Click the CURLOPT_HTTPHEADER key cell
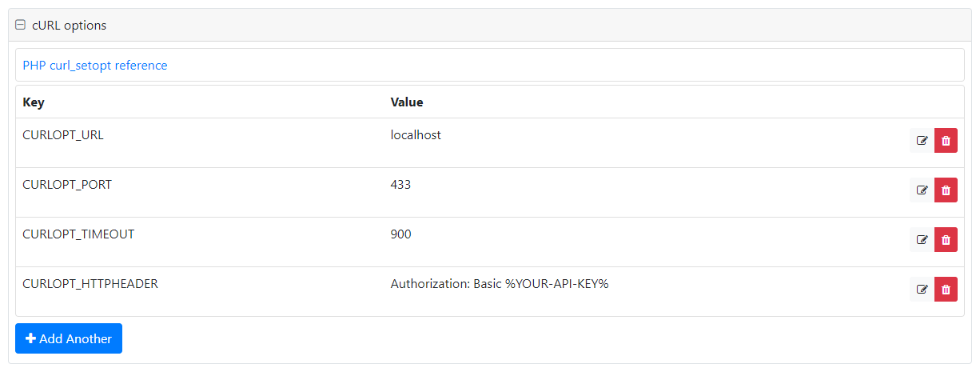This screenshot has width=980, height=372. point(90,284)
